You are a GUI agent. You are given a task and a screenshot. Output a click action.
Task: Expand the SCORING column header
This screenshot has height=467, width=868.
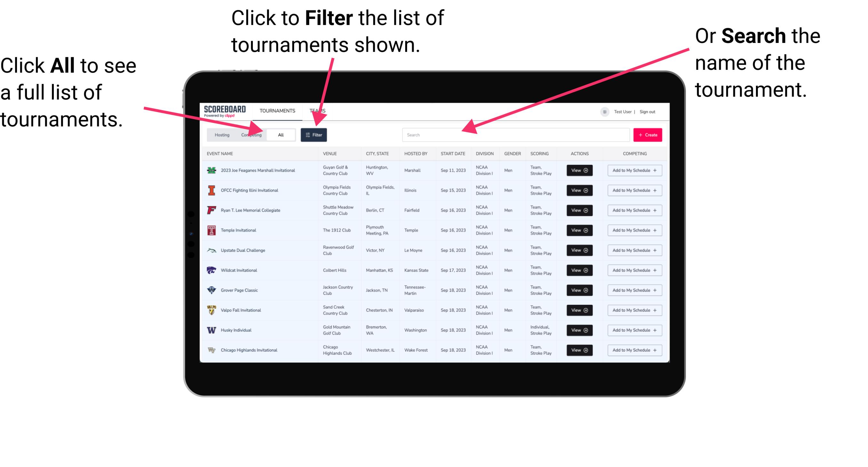[539, 154]
